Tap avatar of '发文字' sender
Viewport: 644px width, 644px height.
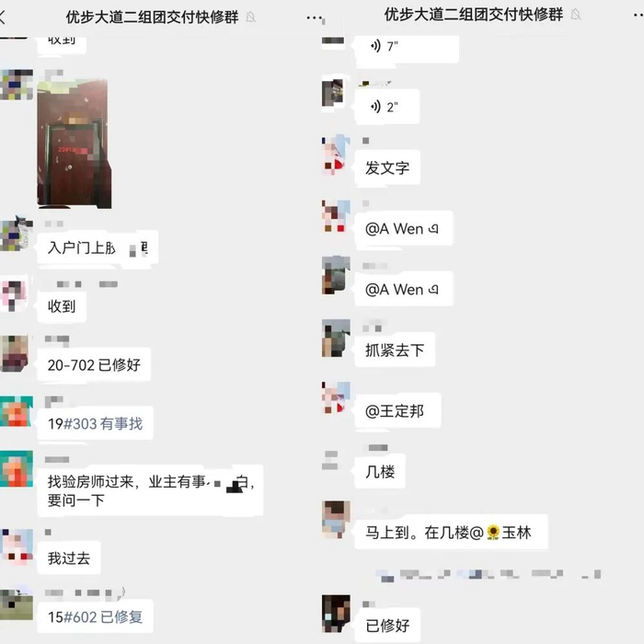336,154
